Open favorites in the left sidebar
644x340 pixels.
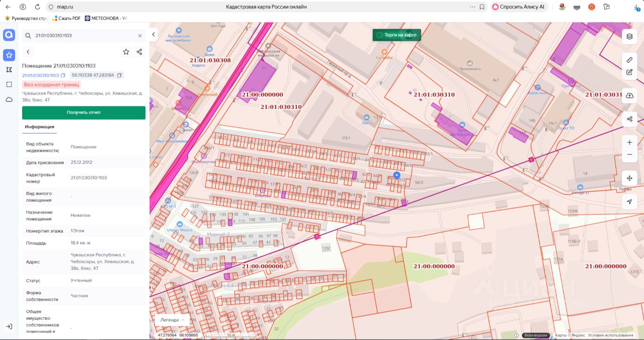tap(9, 55)
